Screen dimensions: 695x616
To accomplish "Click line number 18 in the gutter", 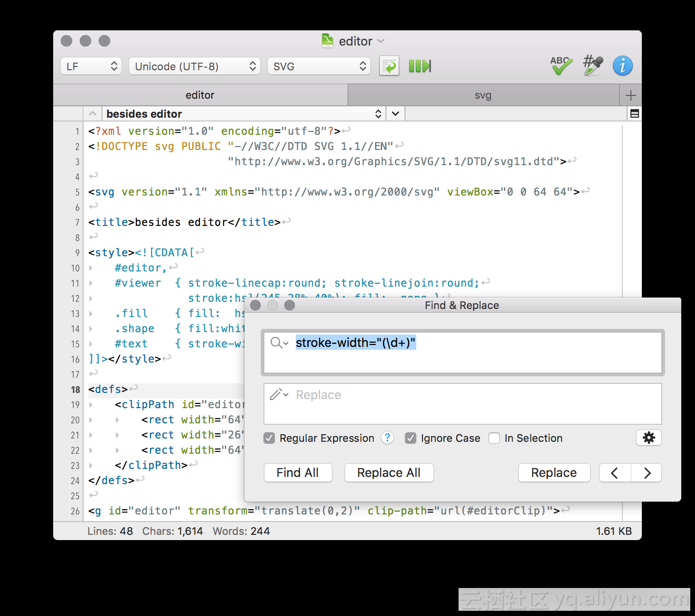I will pyautogui.click(x=75, y=390).
